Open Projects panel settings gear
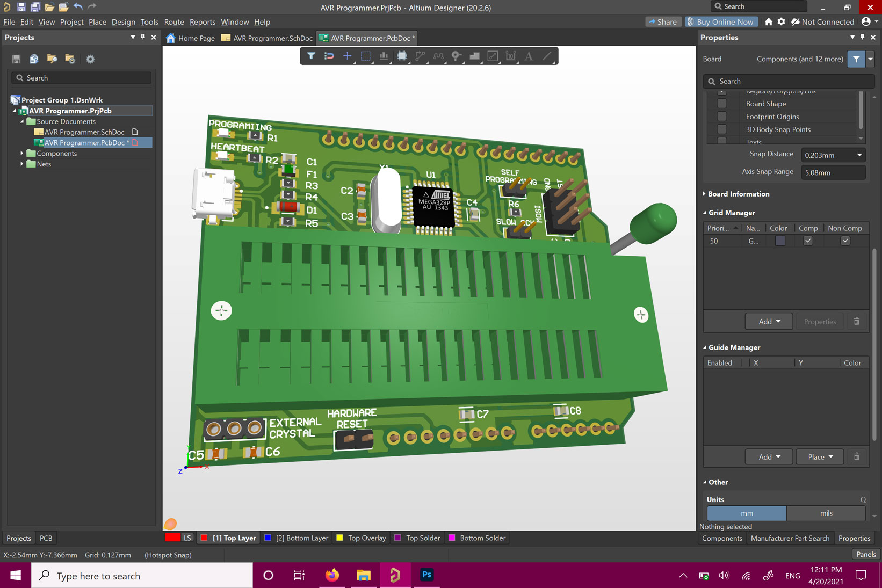 click(x=90, y=59)
